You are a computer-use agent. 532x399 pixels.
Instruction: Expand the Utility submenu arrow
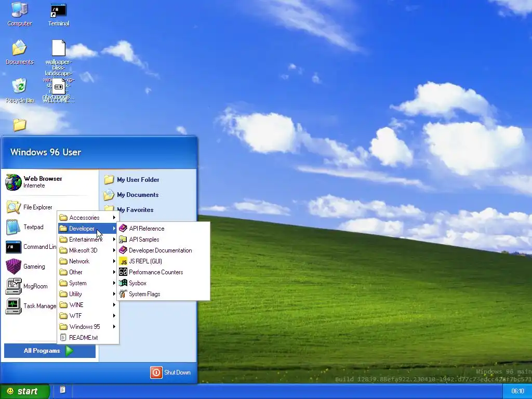coord(114,294)
